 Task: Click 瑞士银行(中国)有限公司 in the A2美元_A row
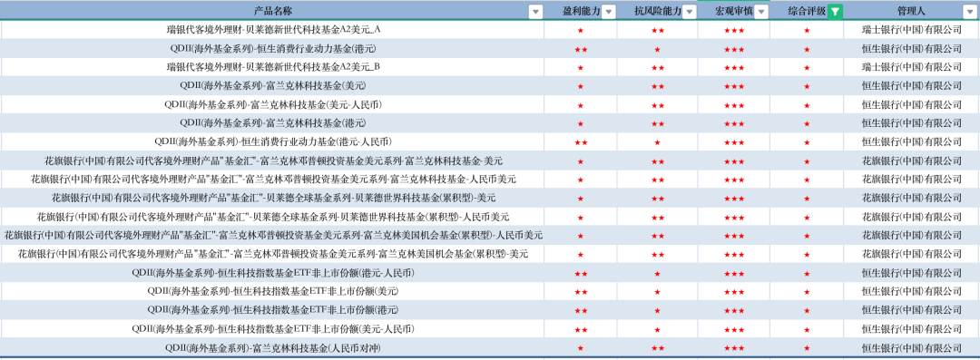pos(911,30)
